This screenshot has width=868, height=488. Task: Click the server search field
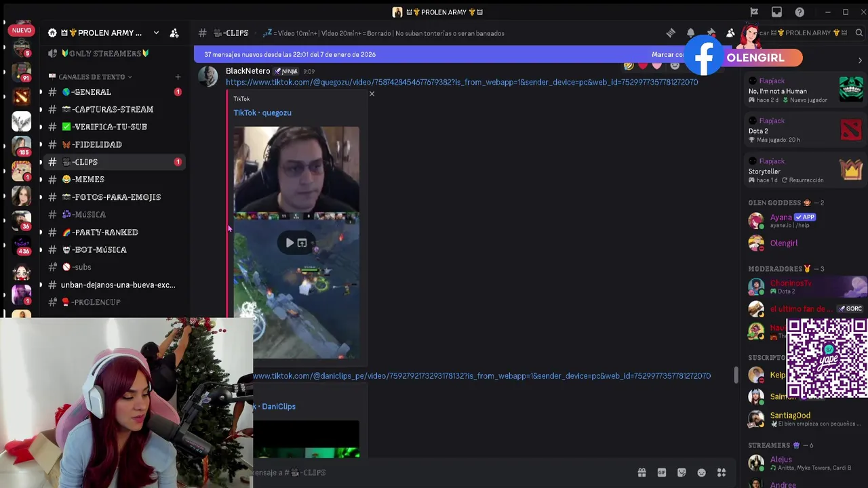click(x=811, y=33)
